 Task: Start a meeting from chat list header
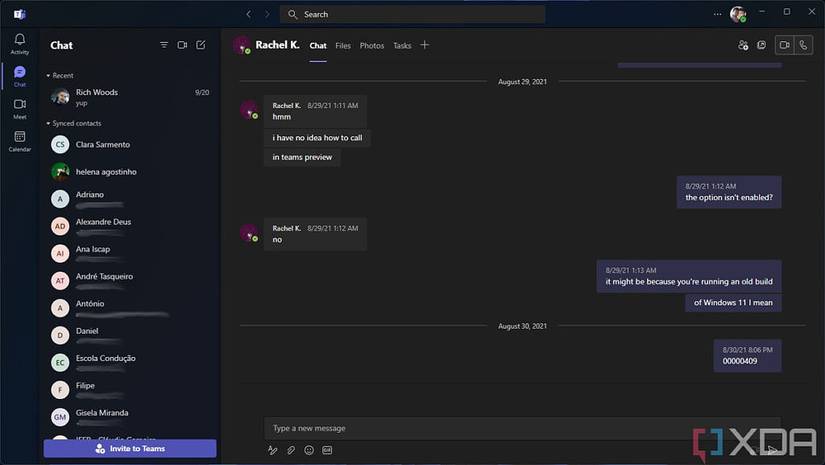click(182, 45)
